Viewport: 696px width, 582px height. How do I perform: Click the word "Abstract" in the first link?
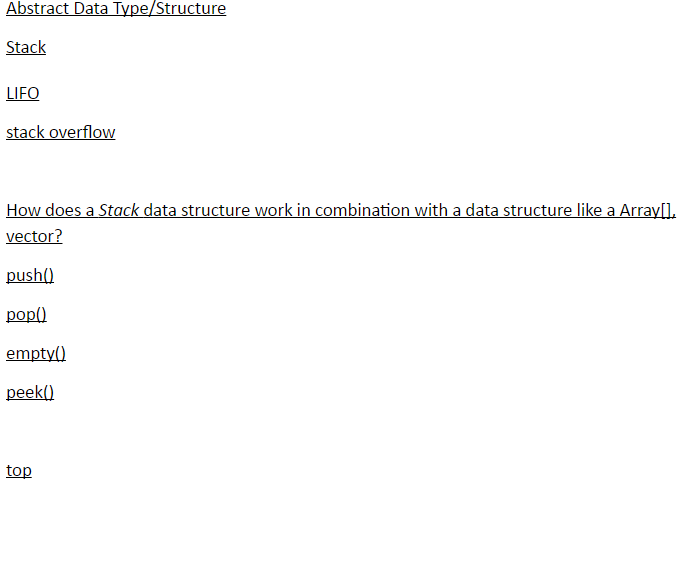pyautogui.click(x=37, y=9)
